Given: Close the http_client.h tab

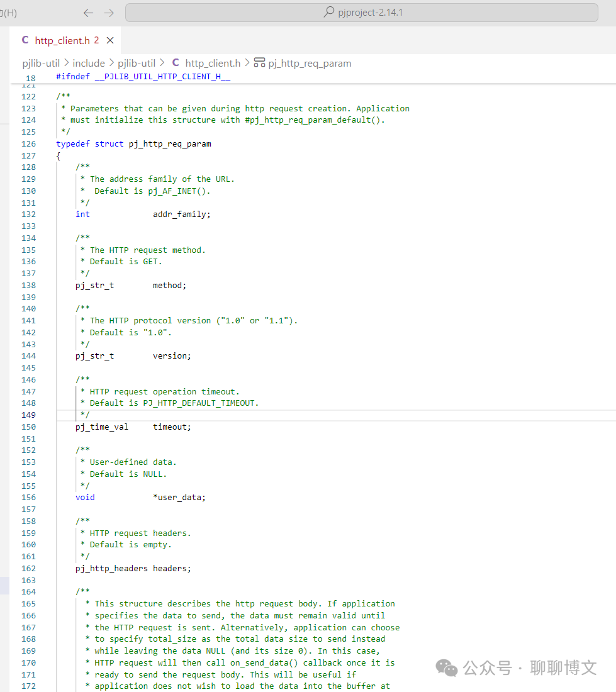Looking at the screenshot, I should (x=110, y=41).
